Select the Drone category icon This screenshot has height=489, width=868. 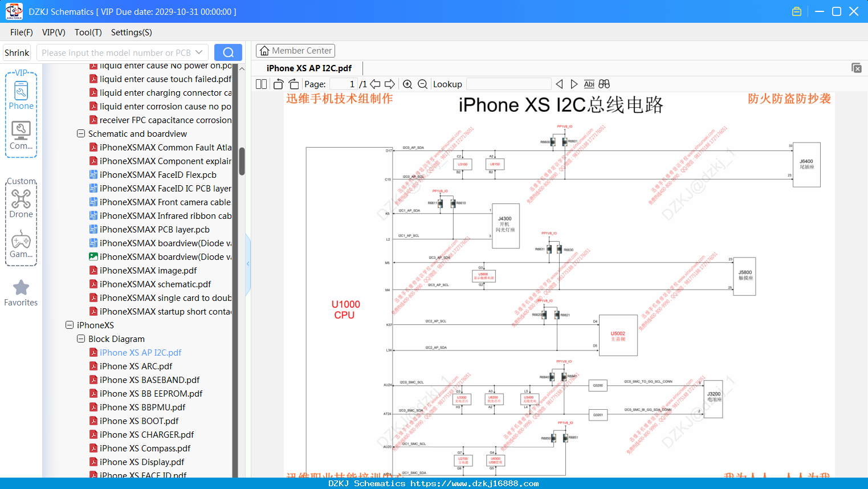[x=21, y=203]
